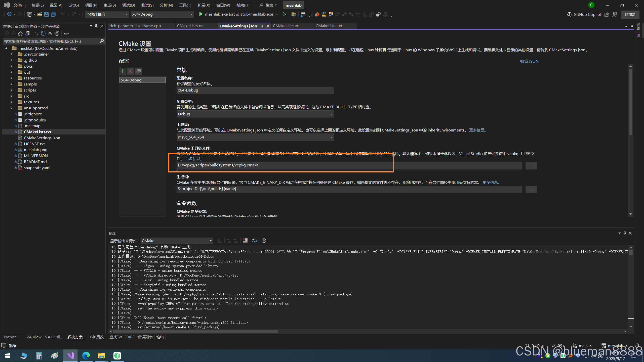Click Solution Explorer search magnifier icon

[x=102, y=41]
